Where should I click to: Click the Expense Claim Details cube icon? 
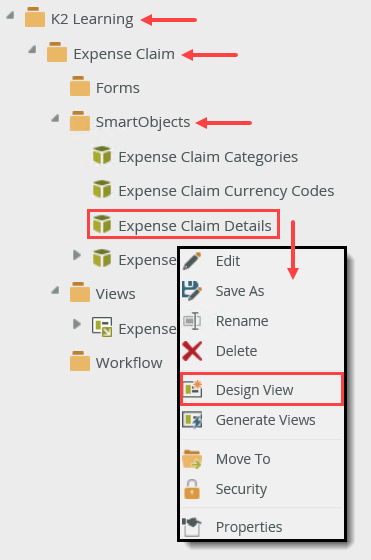[x=102, y=224]
